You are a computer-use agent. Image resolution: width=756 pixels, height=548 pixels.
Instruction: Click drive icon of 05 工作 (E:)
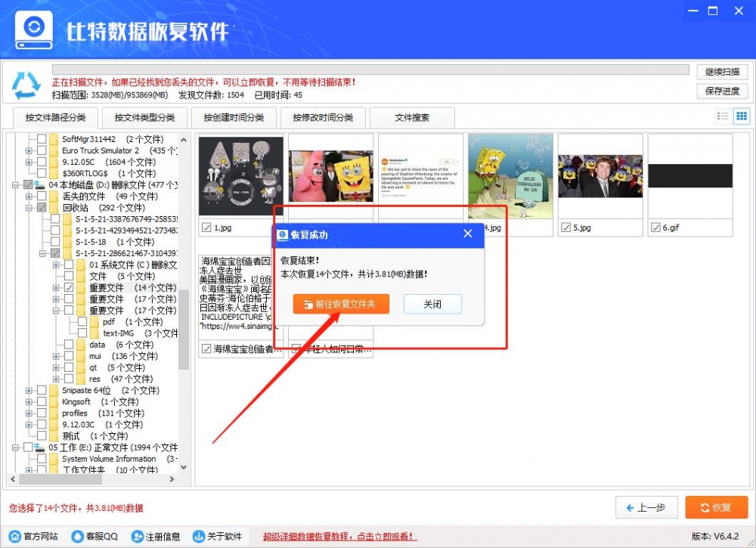[40, 447]
